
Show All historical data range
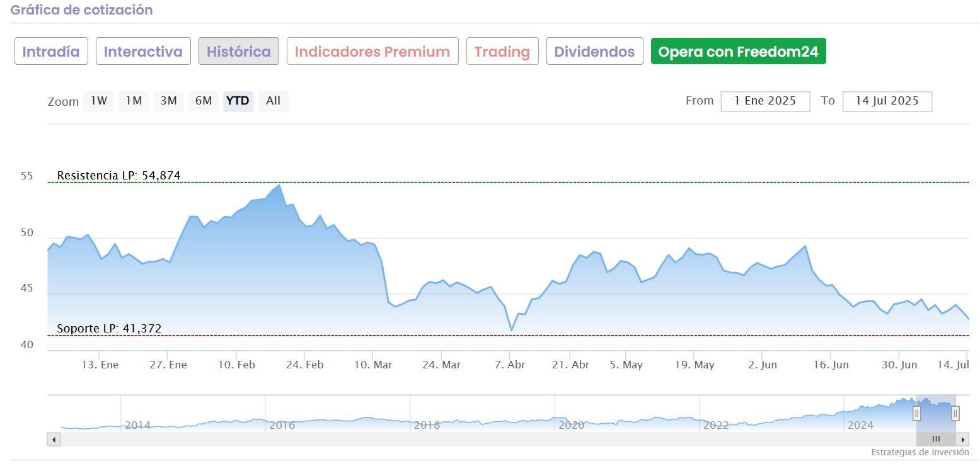click(x=273, y=101)
